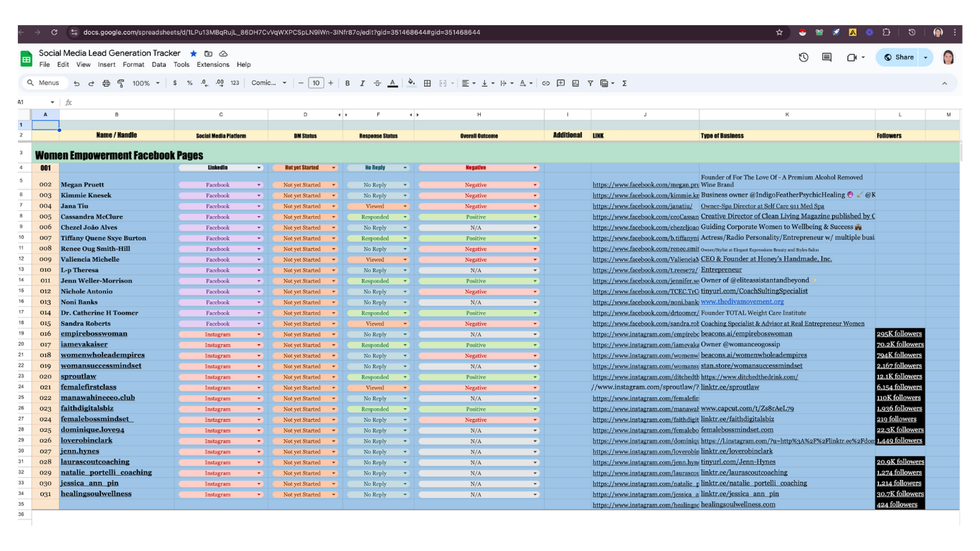Open the www.thedivamovement.org link

[x=742, y=302]
